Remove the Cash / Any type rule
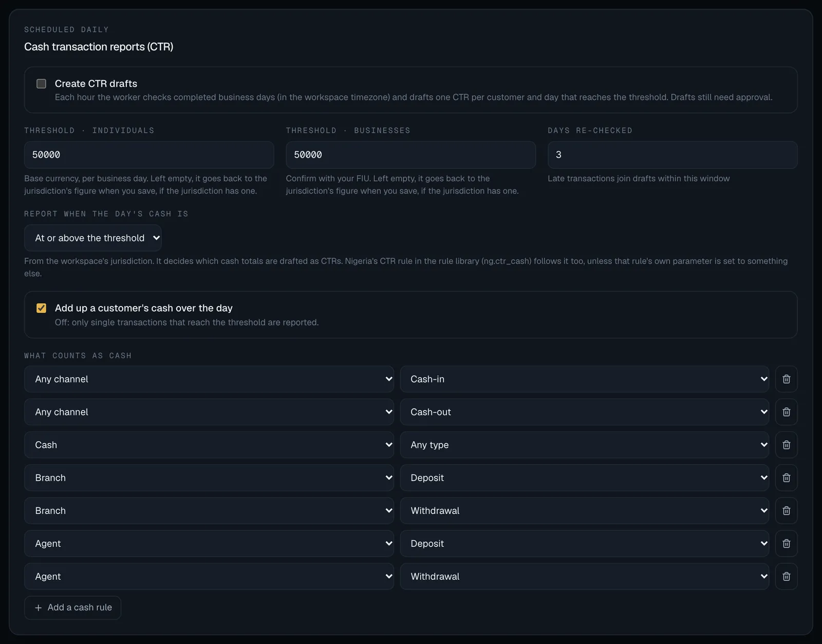The image size is (822, 644). coord(786,445)
